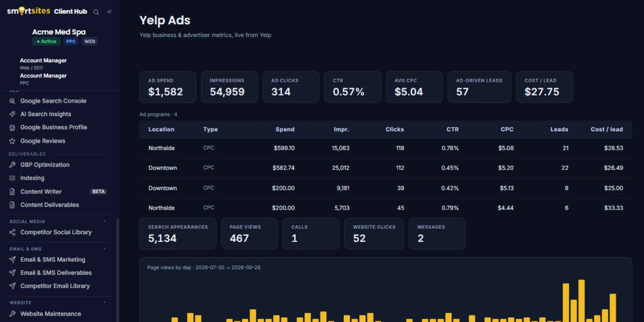Click the Content Deliverables document icon
This screenshot has height=322, width=644.
[x=12, y=205]
